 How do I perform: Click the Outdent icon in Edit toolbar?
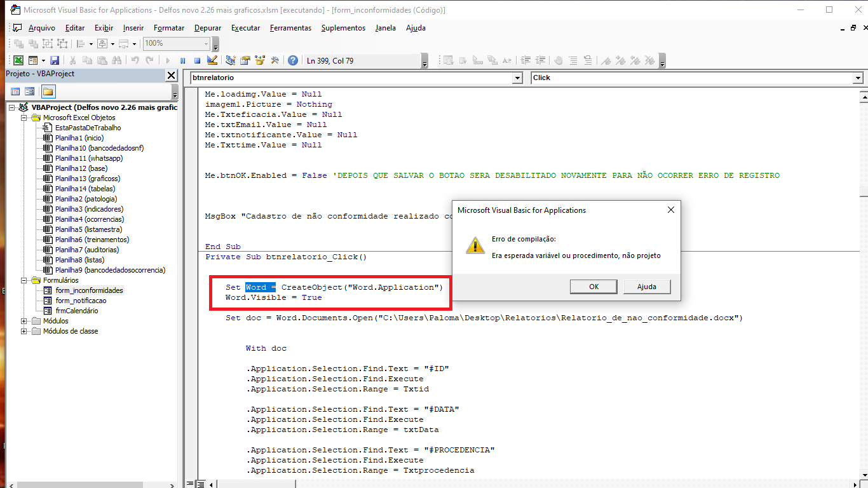coord(540,60)
